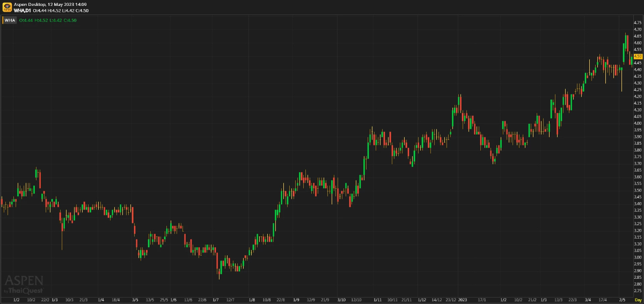Click the 4.65 price axis label
Screen dimensions: 644x304
point(638,36)
